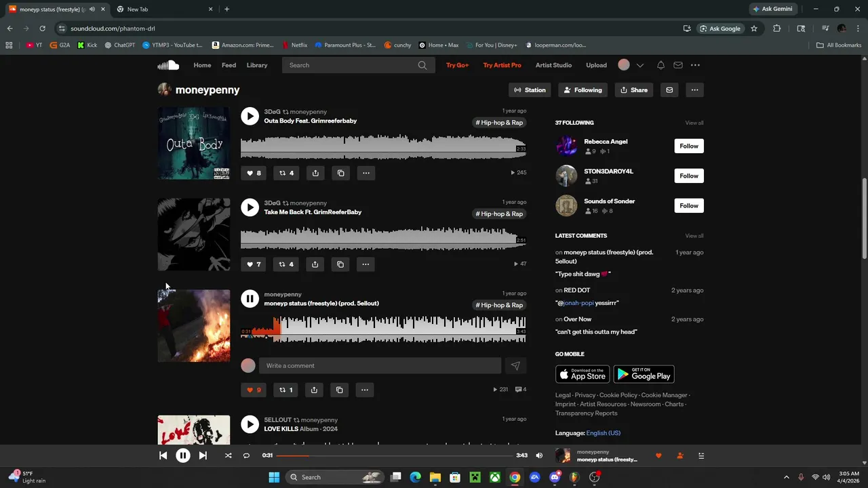Toggle repeat in player bar
The image size is (868, 488).
(246, 455)
